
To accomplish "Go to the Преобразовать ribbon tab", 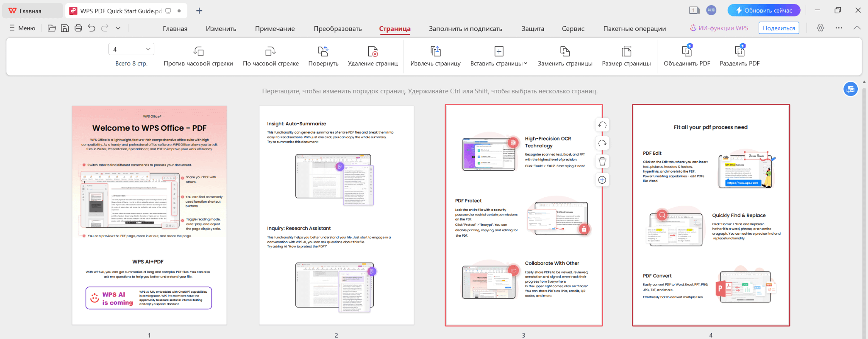I will coord(338,28).
